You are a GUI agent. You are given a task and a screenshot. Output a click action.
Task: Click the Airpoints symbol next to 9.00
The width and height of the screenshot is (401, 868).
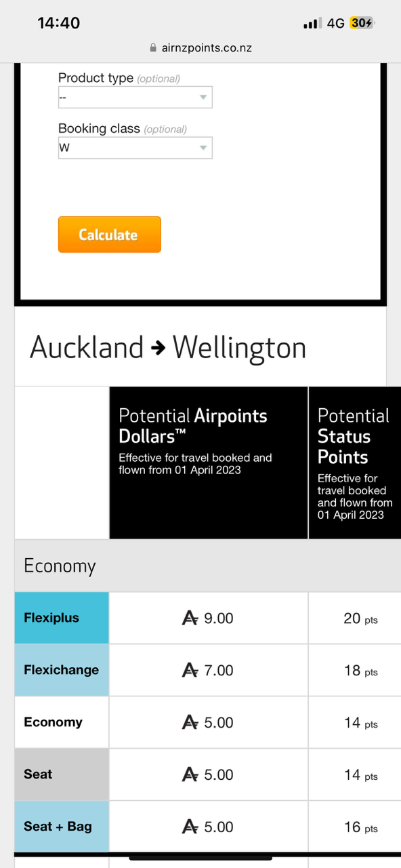pos(190,618)
